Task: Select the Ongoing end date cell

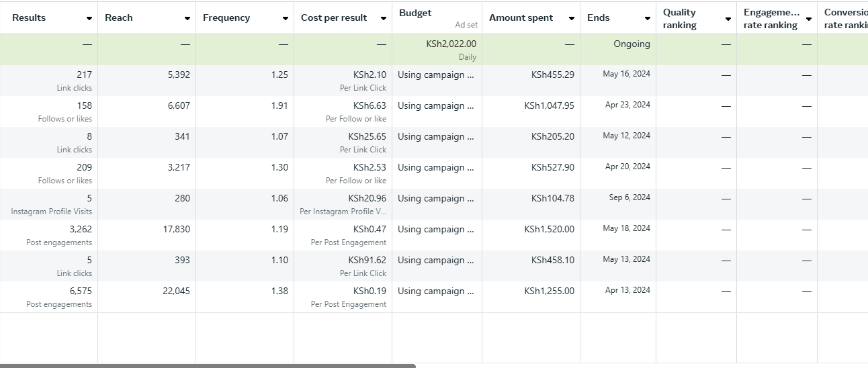Action: (632, 44)
